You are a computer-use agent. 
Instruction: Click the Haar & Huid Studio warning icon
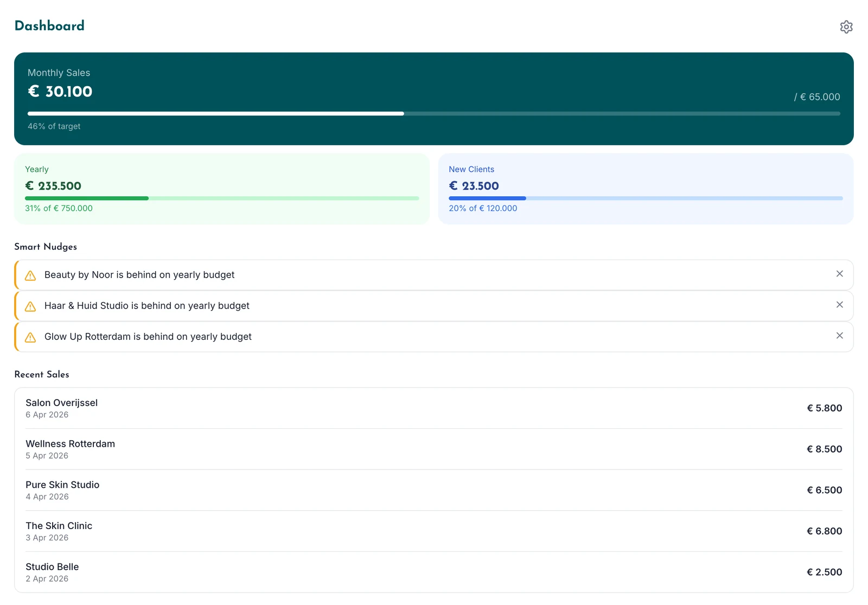30,306
